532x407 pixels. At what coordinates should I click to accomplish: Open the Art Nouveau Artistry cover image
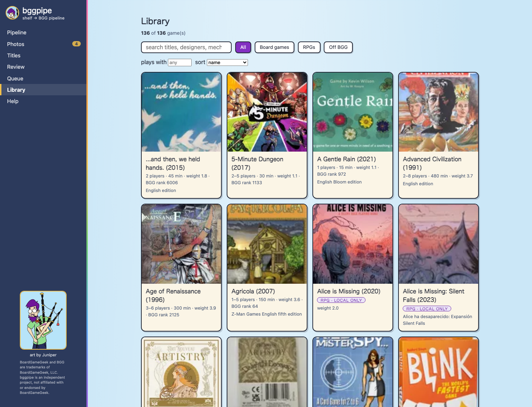[181, 372]
